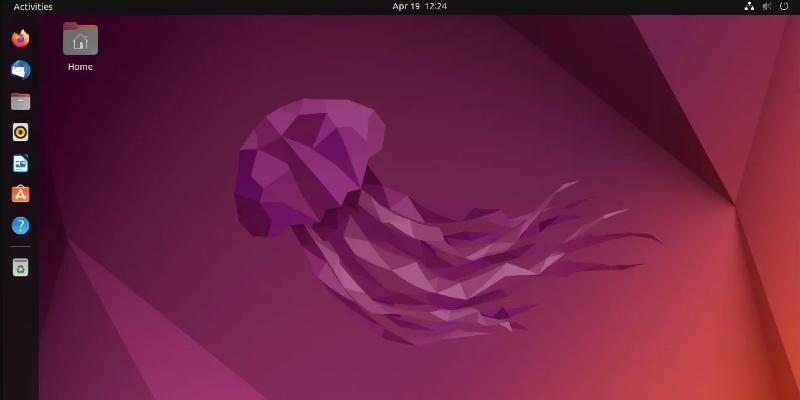Open the Trash in the dock
The height and width of the screenshot is (400, 800).
click(x=20, y=267)
